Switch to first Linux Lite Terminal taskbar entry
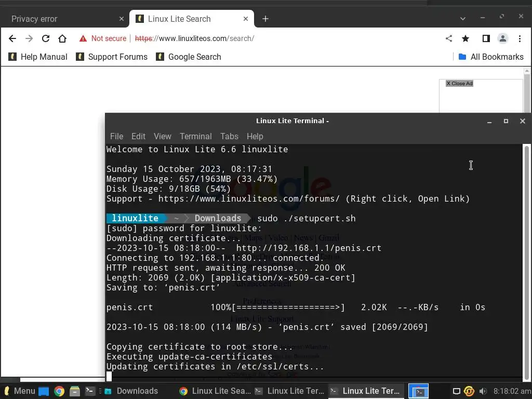This screenshot has height=399, width=532. (290, 391)
